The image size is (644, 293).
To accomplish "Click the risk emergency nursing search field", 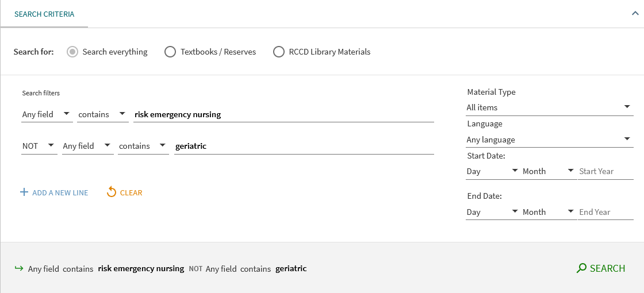I will pos(283,114).
